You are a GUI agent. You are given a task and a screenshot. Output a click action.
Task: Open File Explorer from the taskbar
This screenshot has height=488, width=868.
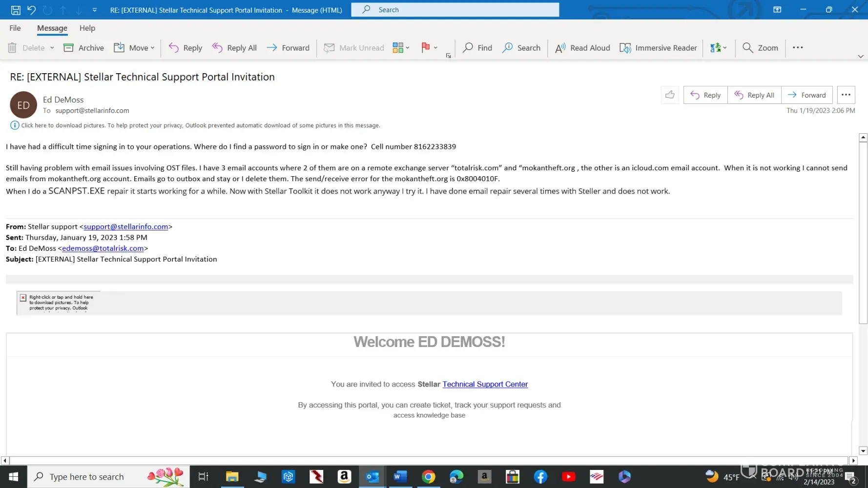(232, 477)
